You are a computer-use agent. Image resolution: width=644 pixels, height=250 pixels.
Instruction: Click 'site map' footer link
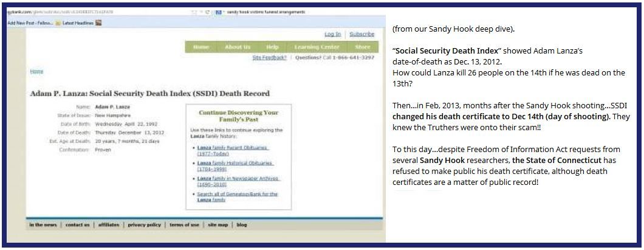tap(218, 225)
